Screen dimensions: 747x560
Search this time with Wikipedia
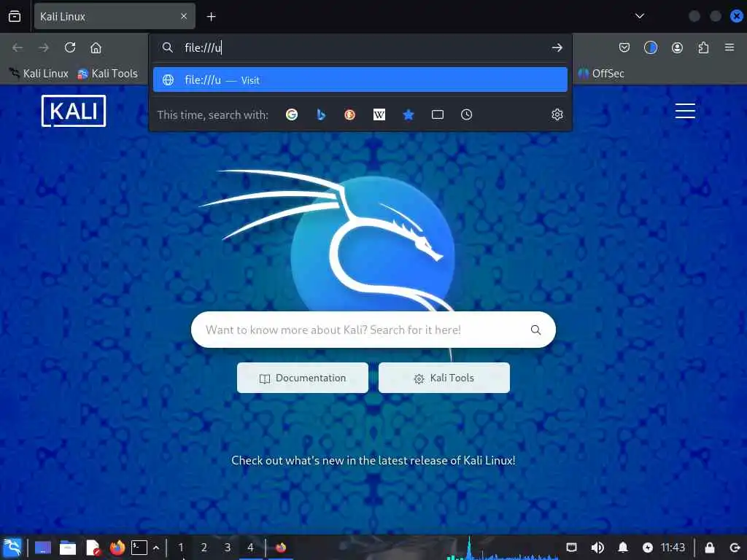(x=379, y=114)
